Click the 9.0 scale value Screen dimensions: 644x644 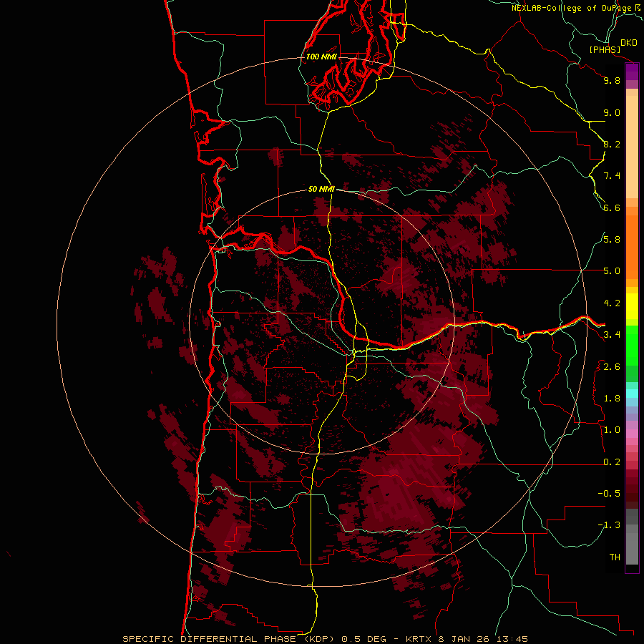tap(612, 113)
